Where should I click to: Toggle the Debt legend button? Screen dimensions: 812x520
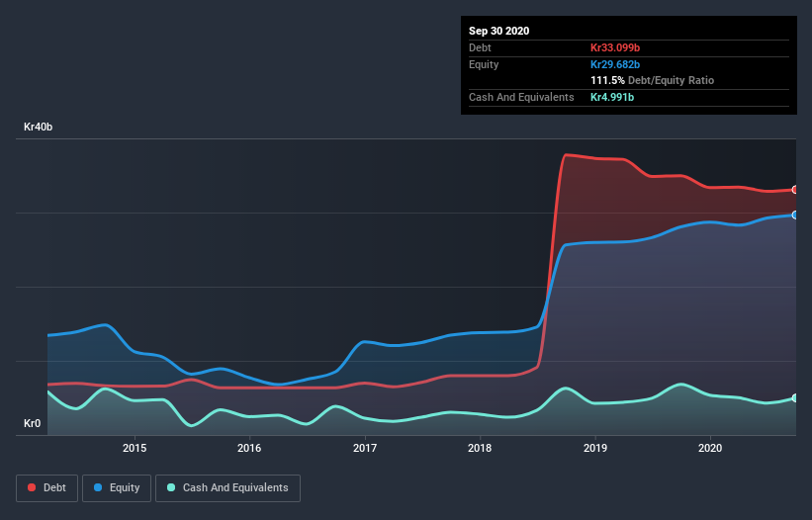[x=47, y=488]
